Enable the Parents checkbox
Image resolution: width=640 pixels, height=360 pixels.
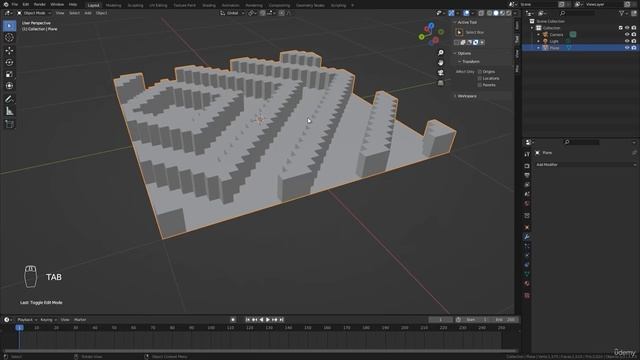(480, 85)
